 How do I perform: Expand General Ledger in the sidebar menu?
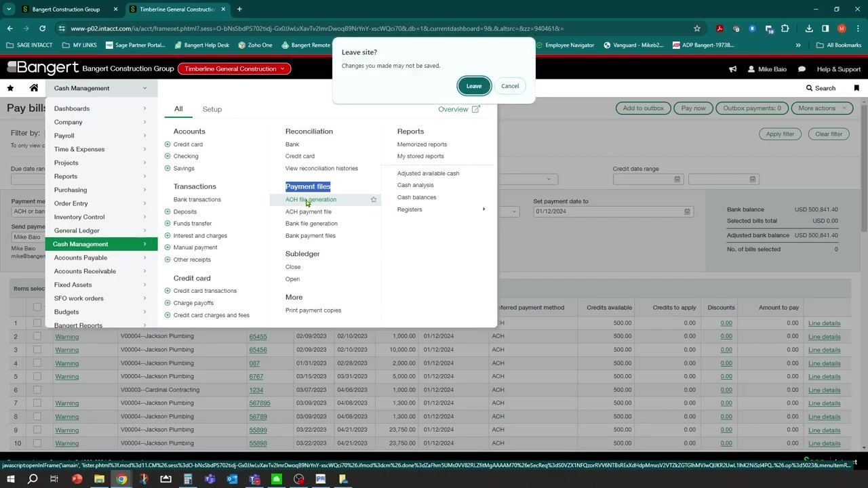[101, 230]
